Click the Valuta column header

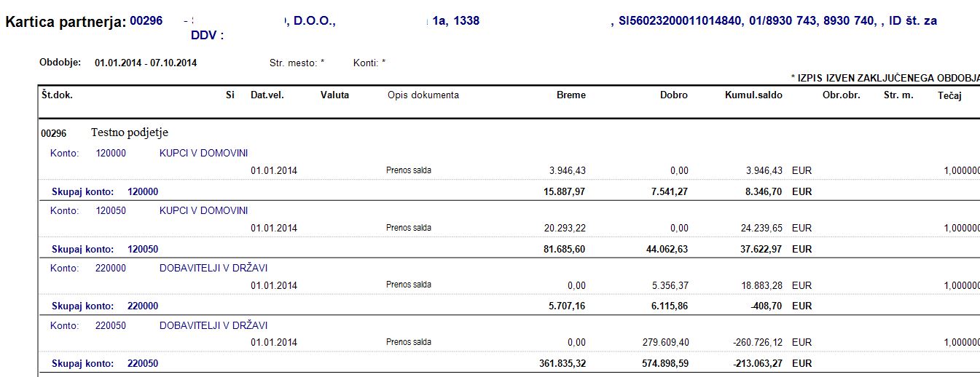click(x=334, y=95)
